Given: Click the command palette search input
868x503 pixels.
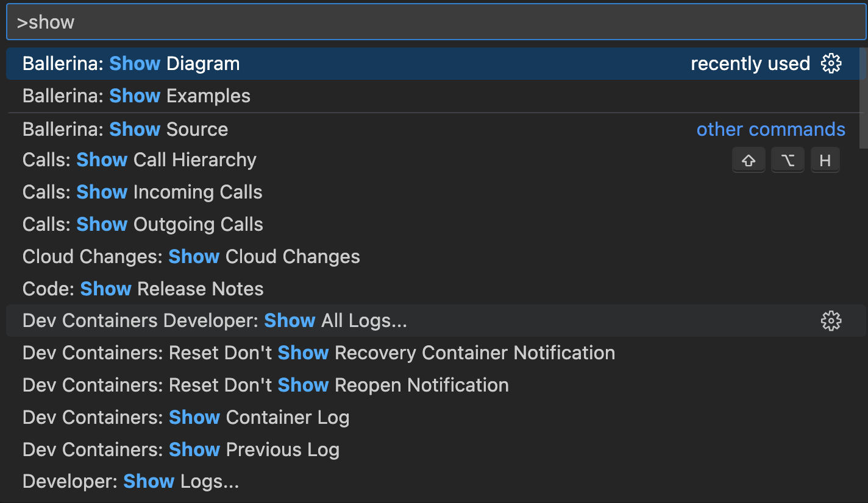Looking at the screenshot, I should coord(436,22).
